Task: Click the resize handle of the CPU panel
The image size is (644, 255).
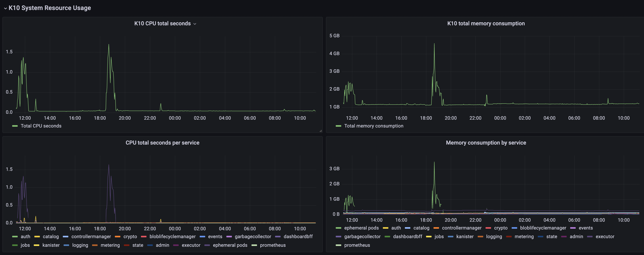Action: click(x=321, y=131)
